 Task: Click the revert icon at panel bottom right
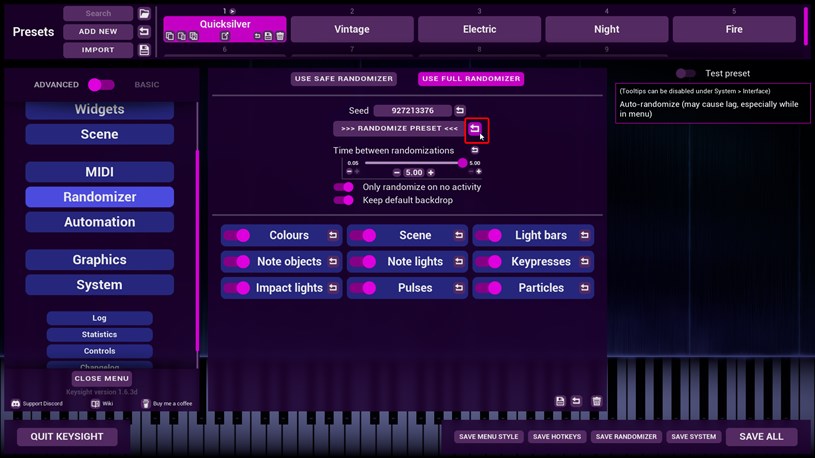click(x=576, y=401)
